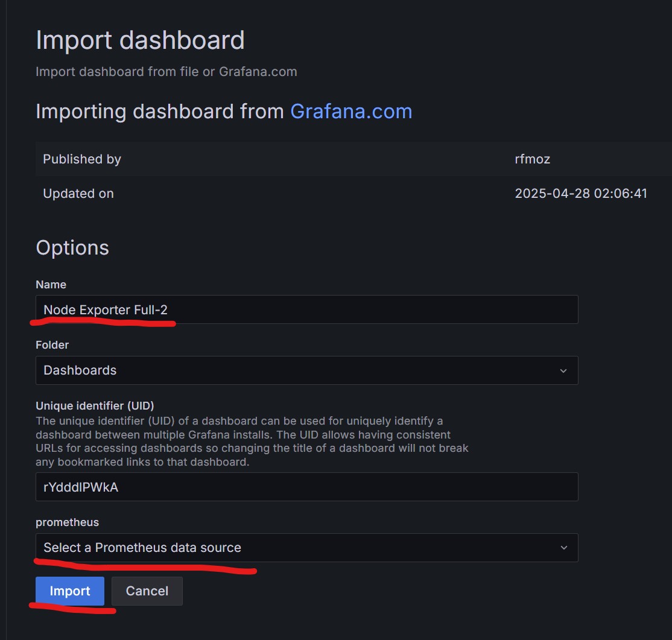Select the 2025-04-28 02:06:41 timestamp
The height and width of the screenshot is (640, 672).
point(581,194)
